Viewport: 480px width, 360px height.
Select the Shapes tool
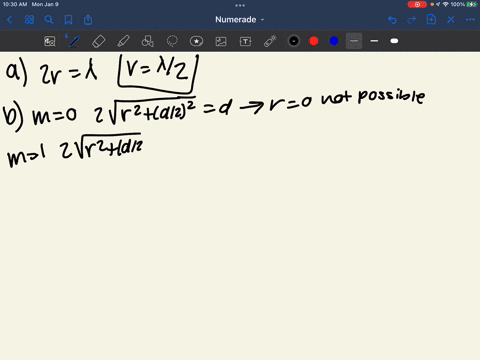[148, 41]
